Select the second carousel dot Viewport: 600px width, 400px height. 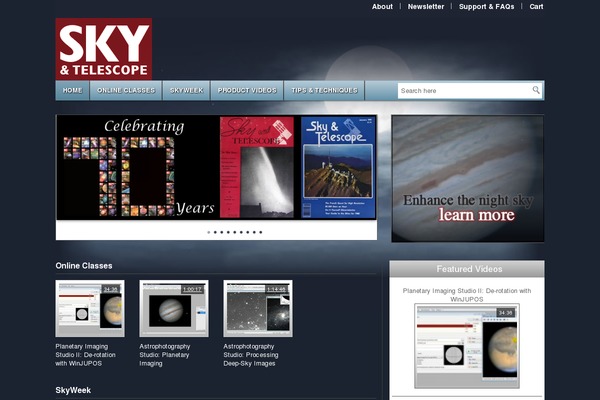[x=215, y=232]
